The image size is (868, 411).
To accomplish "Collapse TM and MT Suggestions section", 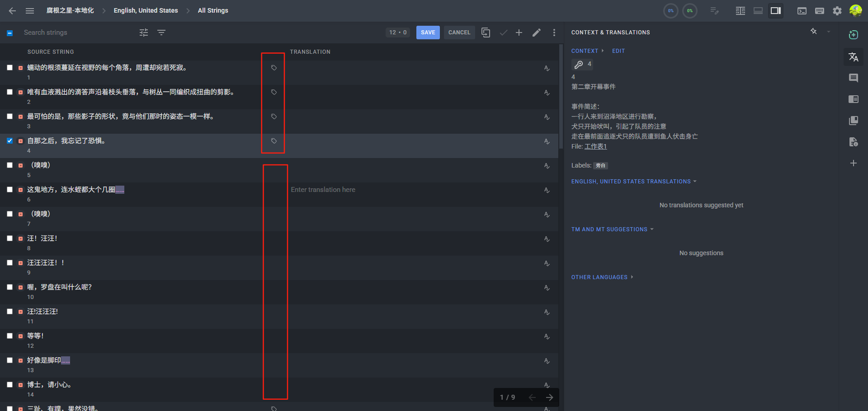I will click(612, 229).
